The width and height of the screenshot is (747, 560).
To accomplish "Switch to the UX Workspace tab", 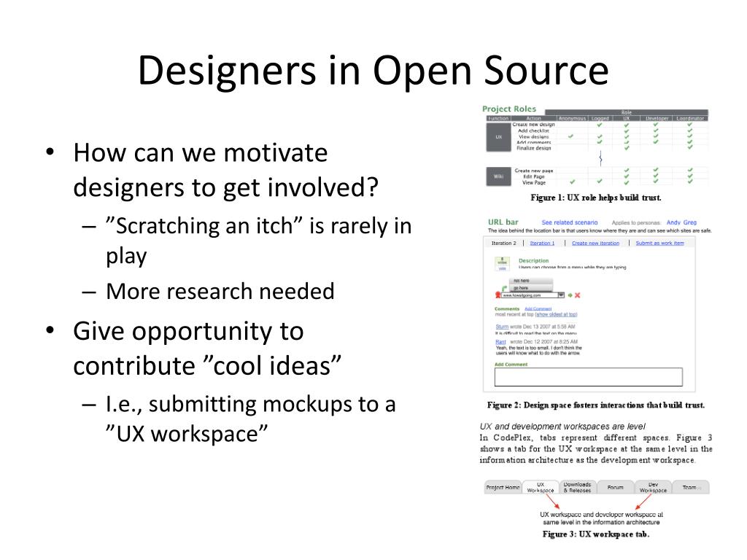I will click(541, 487).
